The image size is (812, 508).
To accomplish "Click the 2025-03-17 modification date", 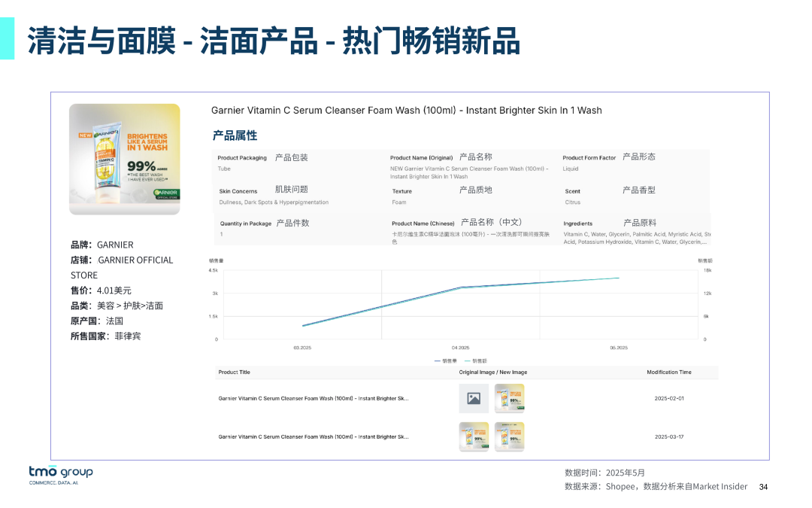I will (669, 437).
